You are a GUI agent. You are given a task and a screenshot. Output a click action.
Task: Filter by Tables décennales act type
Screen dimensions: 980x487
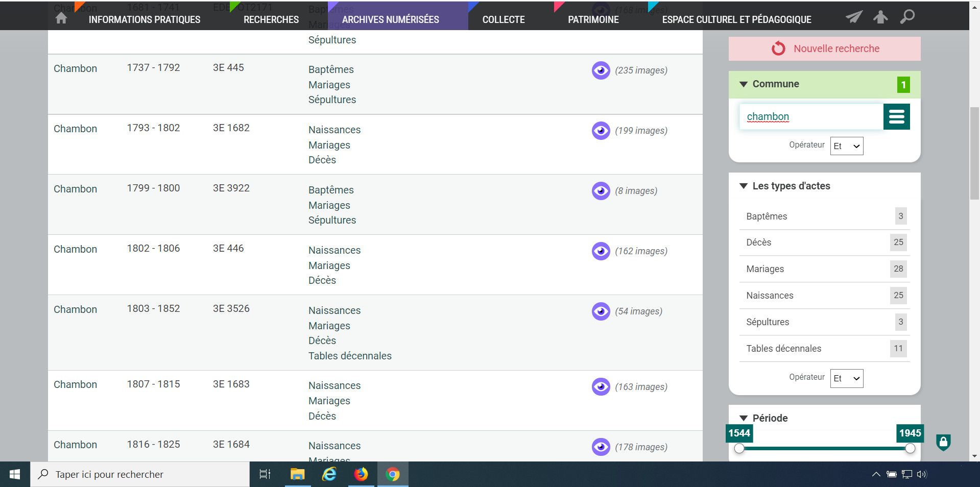click(783, 349)
